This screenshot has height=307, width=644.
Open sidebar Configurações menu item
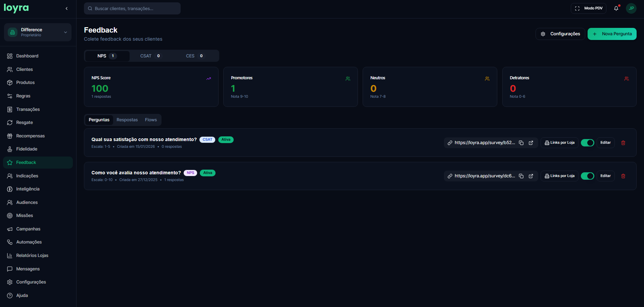(x=38, y=282)
